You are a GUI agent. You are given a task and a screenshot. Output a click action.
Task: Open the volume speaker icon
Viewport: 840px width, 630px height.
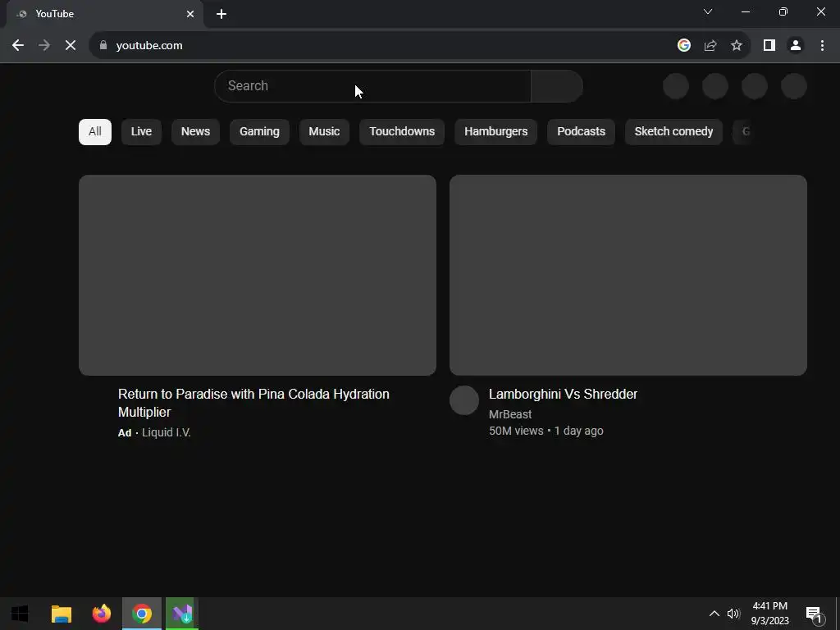733,614
